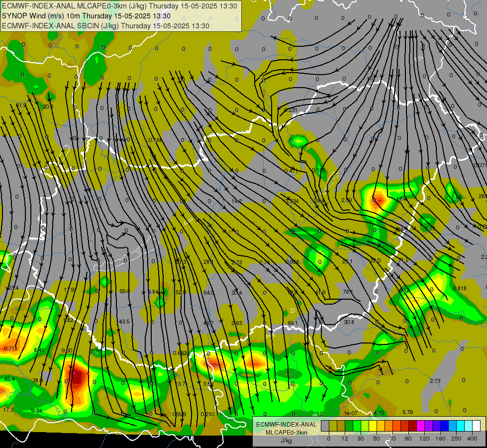Click the map value 0.471

pos(291,171)
